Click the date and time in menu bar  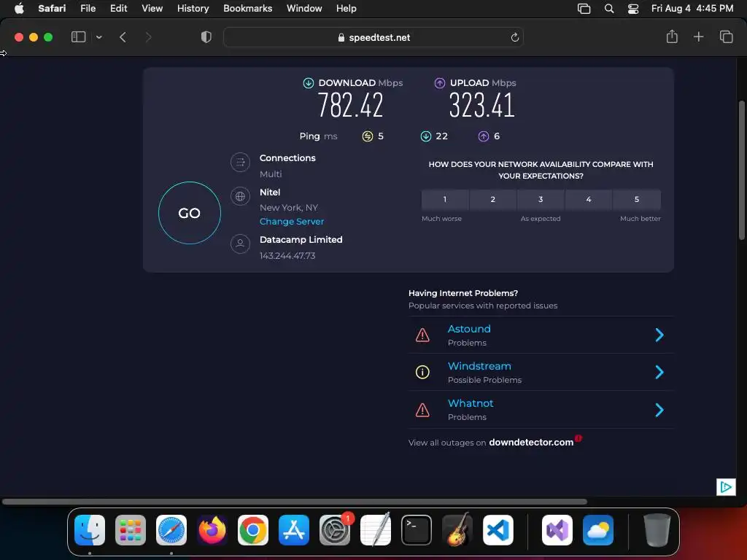click(692, 8)
